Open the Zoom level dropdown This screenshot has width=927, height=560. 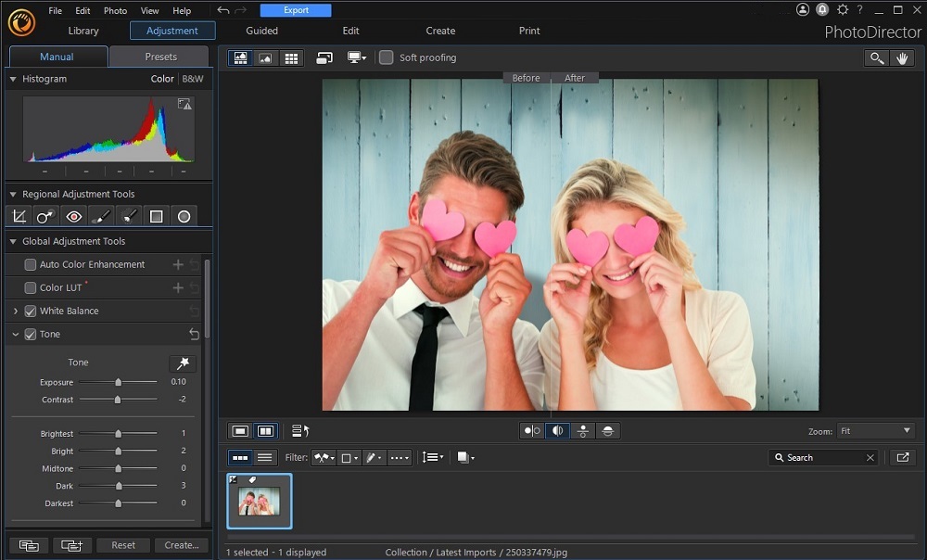click(875, 430)
